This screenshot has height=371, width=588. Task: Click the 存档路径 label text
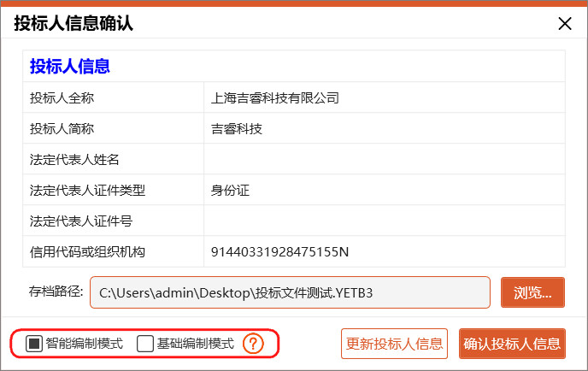pos(56,292)
